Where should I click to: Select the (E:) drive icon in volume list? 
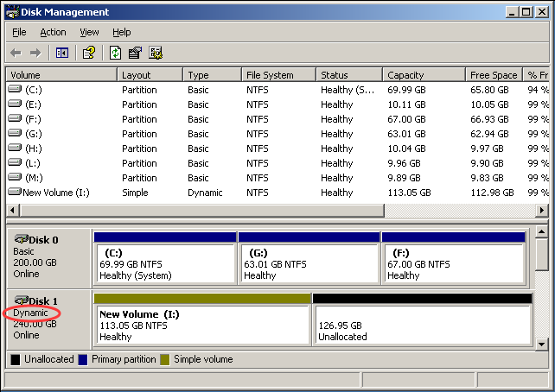point(15,104)
